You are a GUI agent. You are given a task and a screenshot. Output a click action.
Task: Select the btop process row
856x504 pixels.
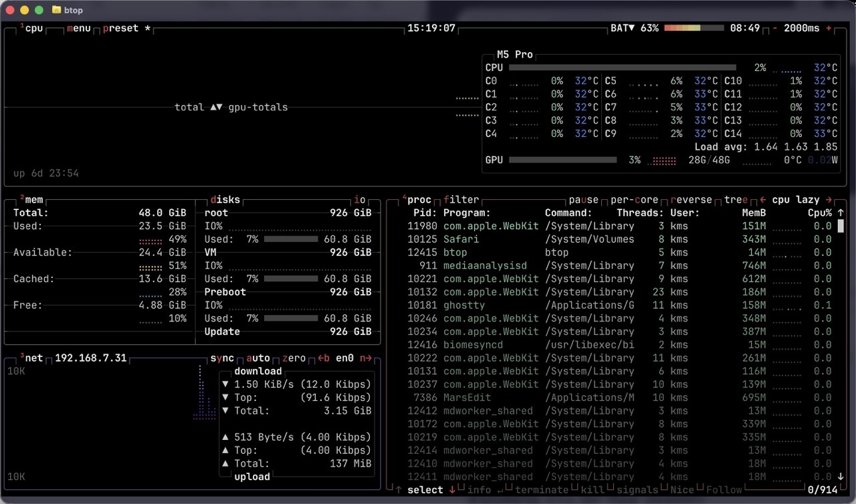click(x=620, y=253)
